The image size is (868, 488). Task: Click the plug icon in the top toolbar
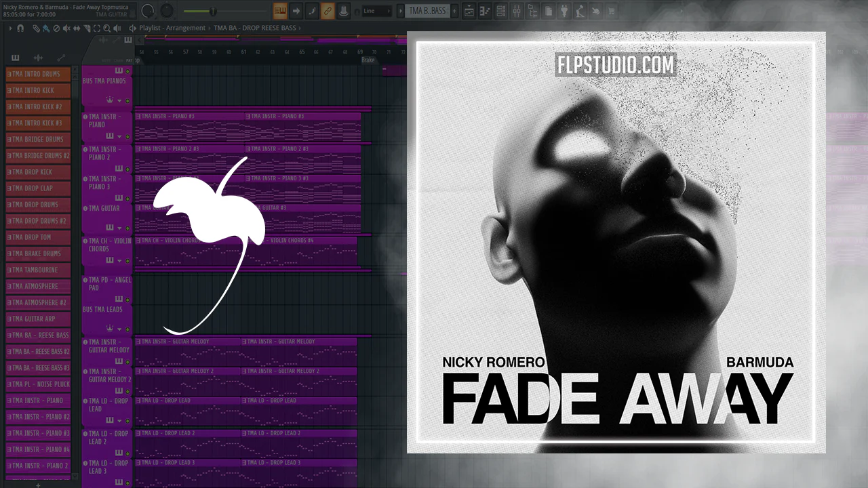click(x=564, y=11)
